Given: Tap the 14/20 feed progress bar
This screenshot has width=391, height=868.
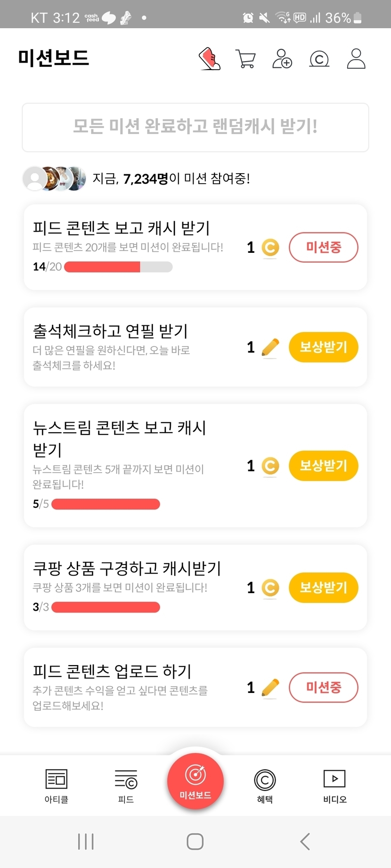Looking at the screenshot, I should [x=118, y=267].
